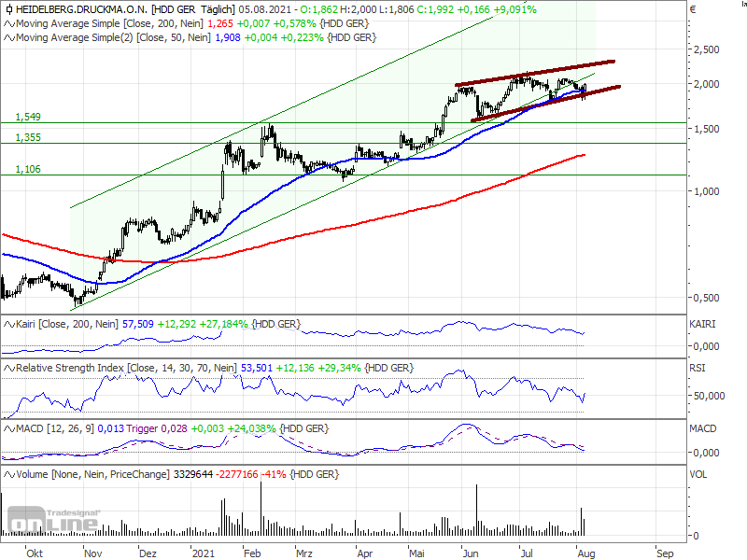Click the Relative Strength Index wave icon
This screenshot has width=747, height=560.
coord(8,369)
